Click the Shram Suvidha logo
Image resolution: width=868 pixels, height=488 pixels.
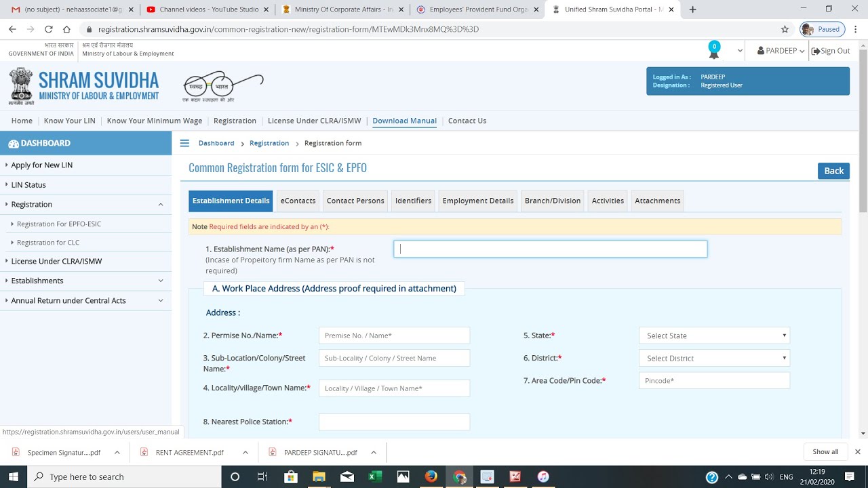(x=84, y=86)
